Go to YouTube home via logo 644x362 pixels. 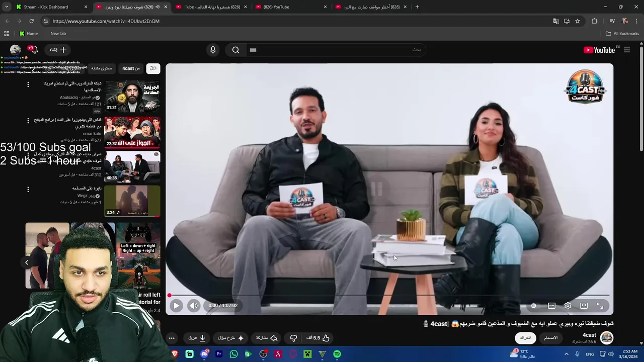click(x=599, y=50)
